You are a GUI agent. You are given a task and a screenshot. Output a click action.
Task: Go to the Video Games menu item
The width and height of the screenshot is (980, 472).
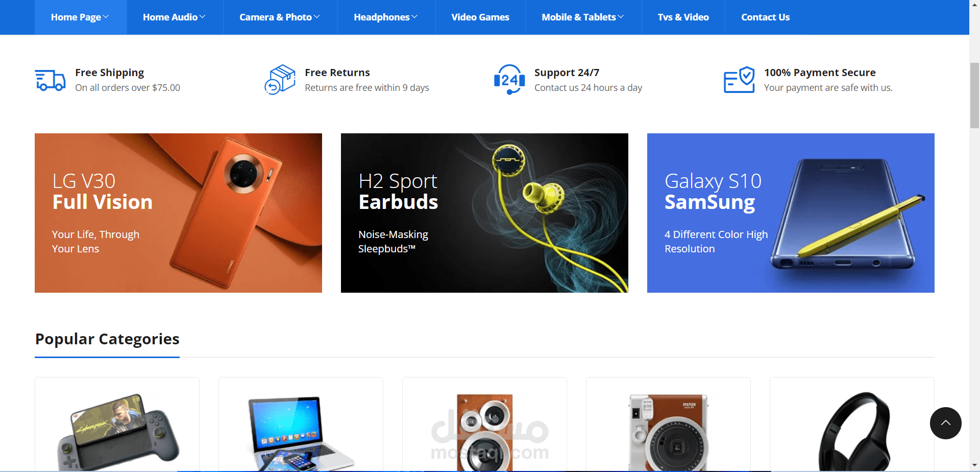tap(480, 17)
